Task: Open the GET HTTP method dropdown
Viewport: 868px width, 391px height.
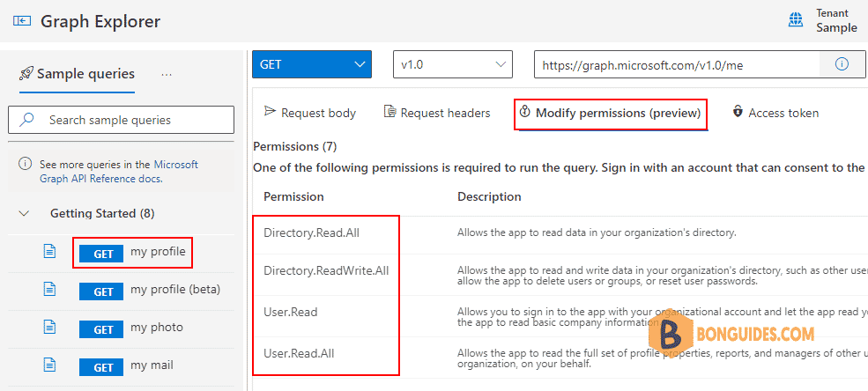Action: pos(312,64)
